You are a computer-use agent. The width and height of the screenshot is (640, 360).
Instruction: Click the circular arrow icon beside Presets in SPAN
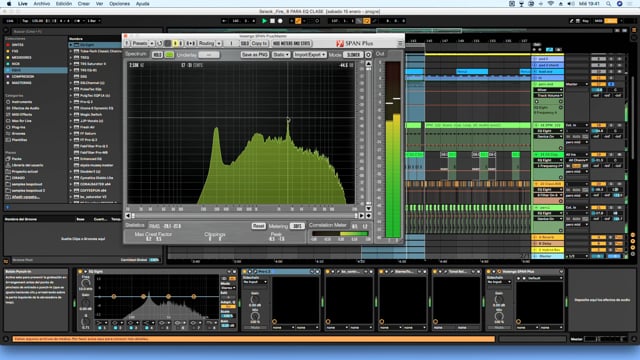[160, 43]
